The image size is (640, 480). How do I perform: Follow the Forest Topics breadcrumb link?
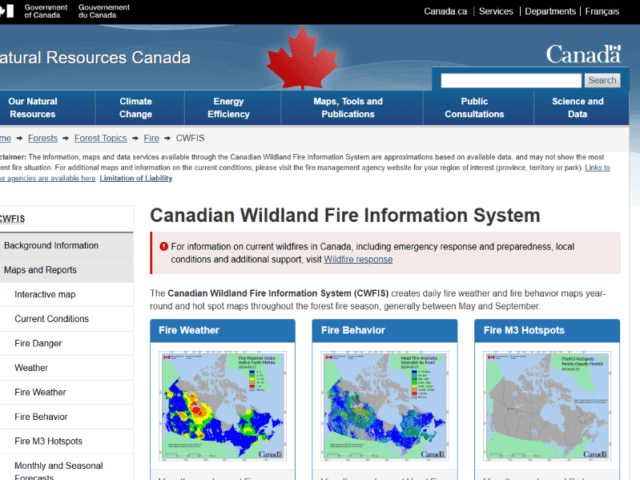(100, 138)
